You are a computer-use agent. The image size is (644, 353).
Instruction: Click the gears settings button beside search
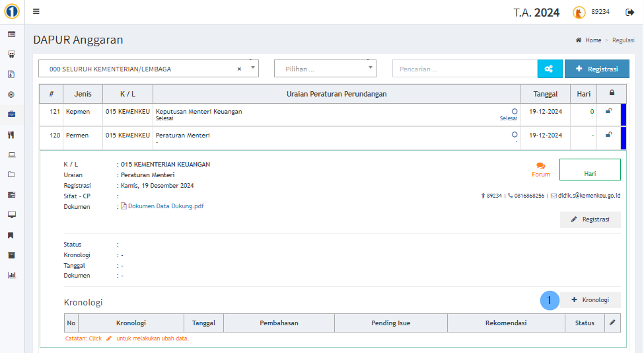coord(550,69)
